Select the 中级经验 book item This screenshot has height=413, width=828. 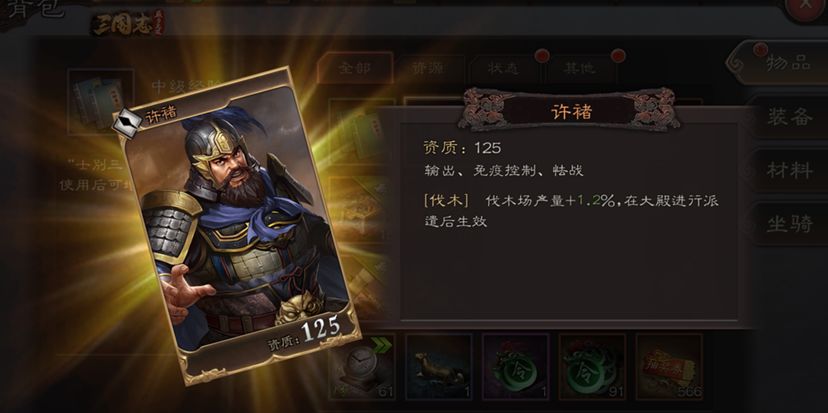point(100,100)
